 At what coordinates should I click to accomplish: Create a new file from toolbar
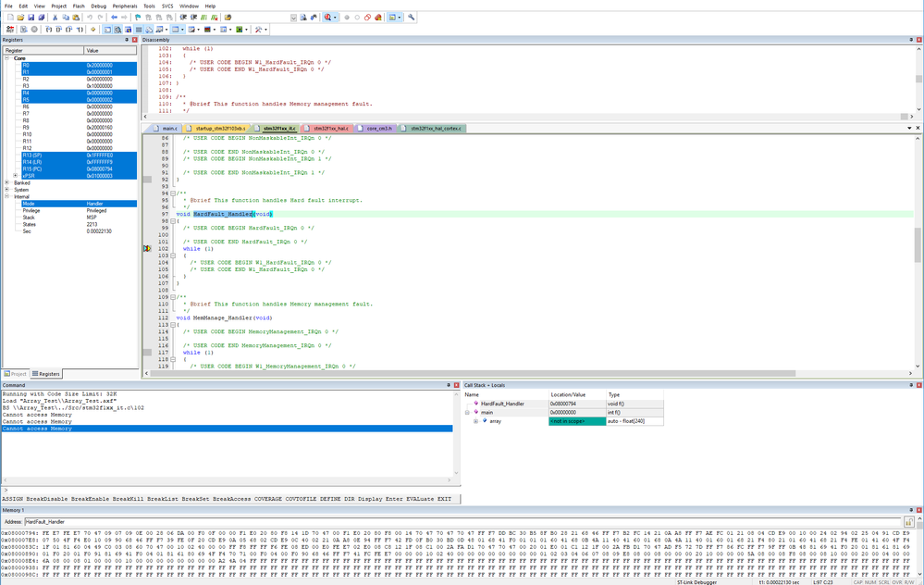point(10,17)
